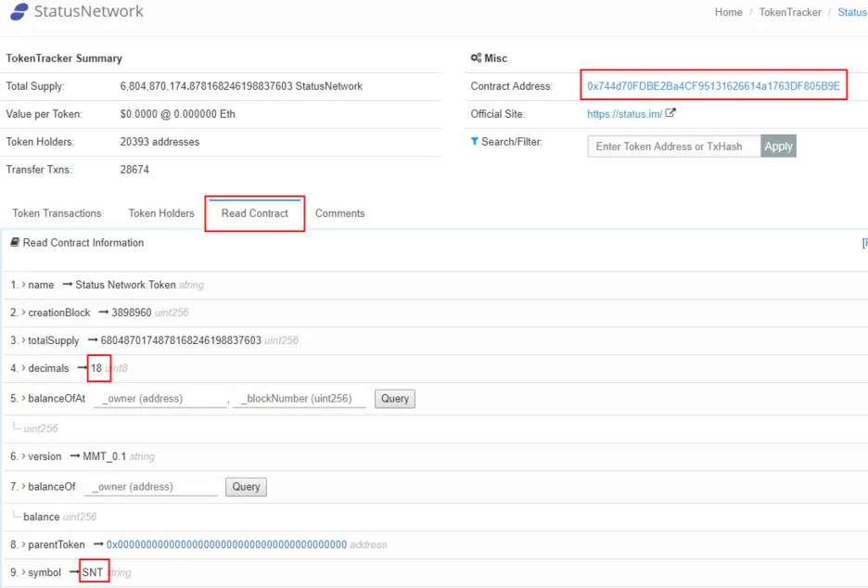Screen dimensions: 868x588
Task: Switch to the Token Holders tab
Action: point(161,213)
